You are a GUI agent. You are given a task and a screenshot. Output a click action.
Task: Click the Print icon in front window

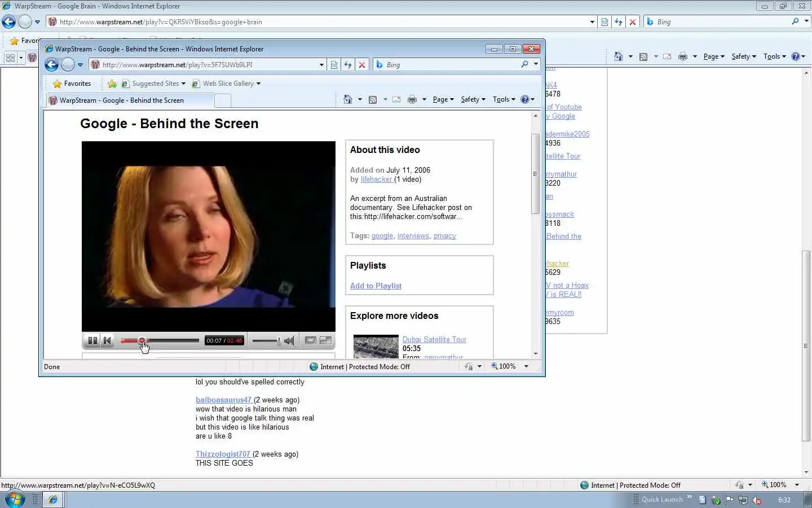coord(412,99)
